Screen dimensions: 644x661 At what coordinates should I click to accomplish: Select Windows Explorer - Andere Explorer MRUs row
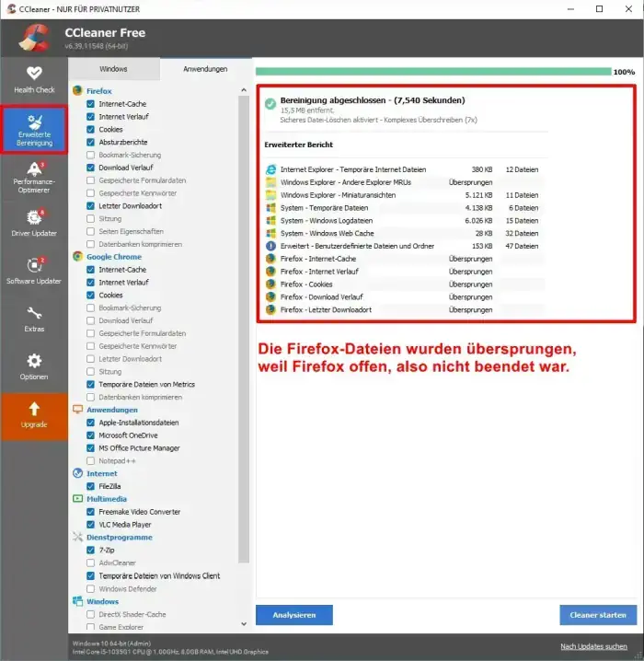[x=405, y=182]
